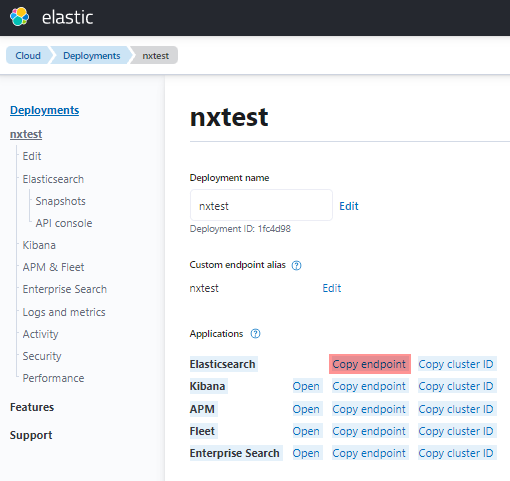Viewport: 510px width, 481px height.
Task: Open Logs and metrics in the sidebar
Action: 64,312
